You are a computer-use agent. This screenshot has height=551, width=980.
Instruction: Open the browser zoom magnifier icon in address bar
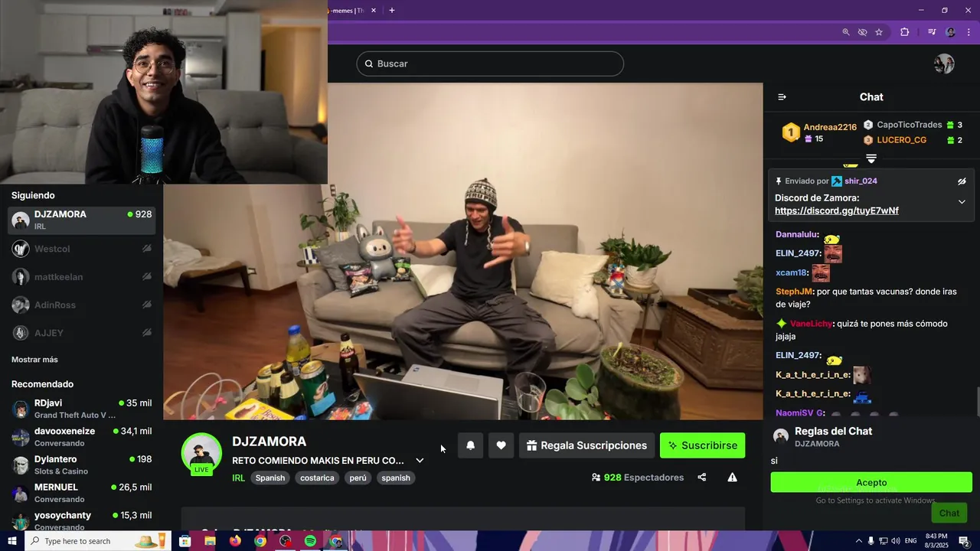[x=845, y=32]
